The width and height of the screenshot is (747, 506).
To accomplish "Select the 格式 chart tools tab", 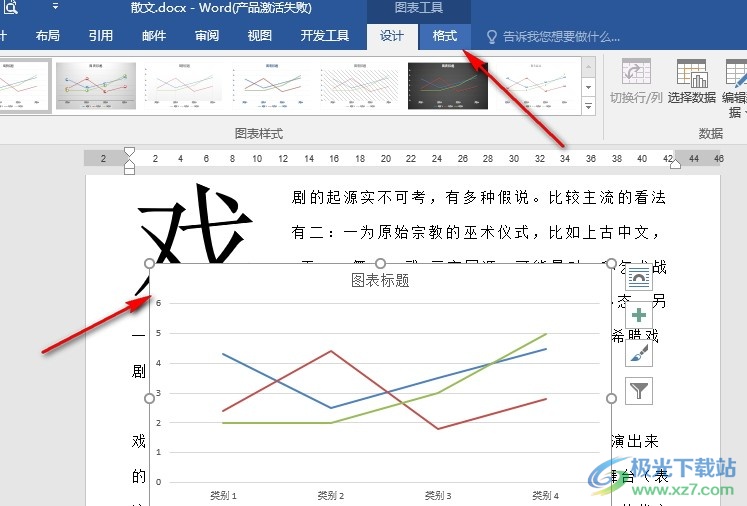I will click(444, 36).
